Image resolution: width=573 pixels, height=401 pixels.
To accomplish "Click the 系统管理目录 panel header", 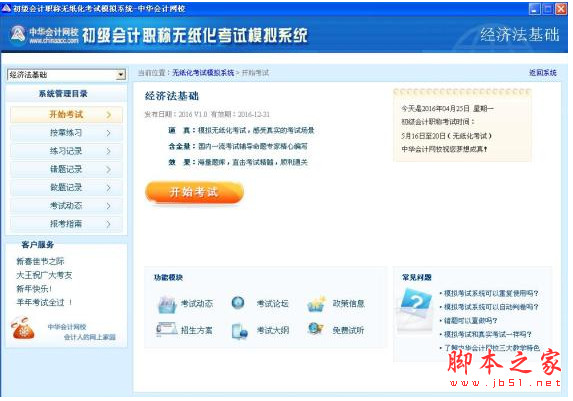I will [63, 94].
